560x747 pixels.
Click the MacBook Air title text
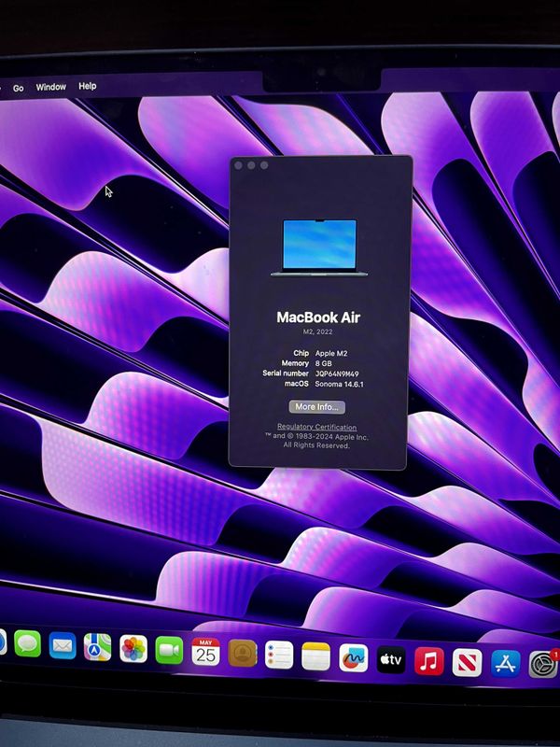[x=318, y=317]
